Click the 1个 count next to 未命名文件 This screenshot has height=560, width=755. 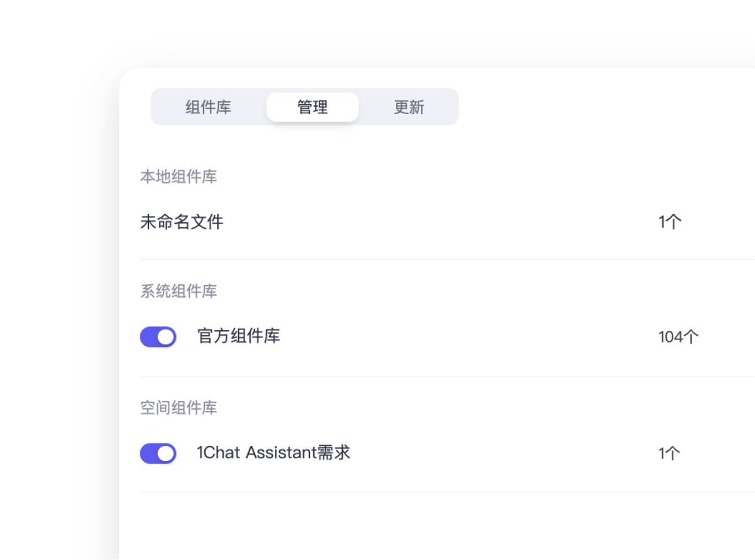click(x=670, y=221)
